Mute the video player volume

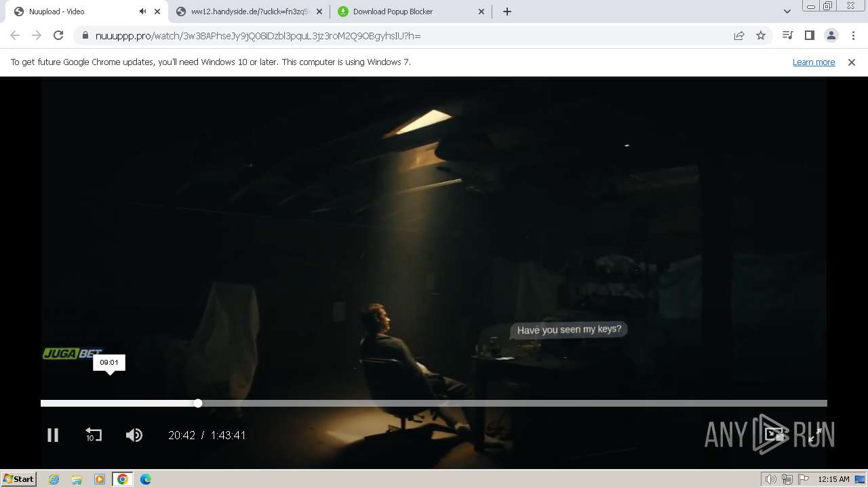tap(134, 435)
